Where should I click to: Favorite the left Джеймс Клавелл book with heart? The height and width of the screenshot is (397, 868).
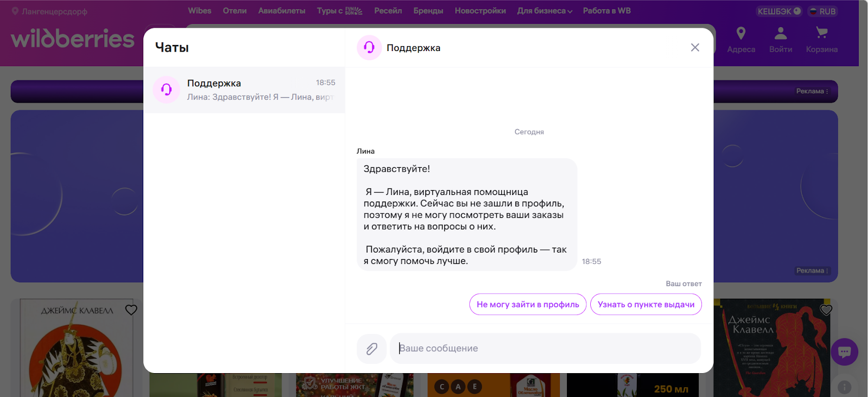click(x=131, y=310)
